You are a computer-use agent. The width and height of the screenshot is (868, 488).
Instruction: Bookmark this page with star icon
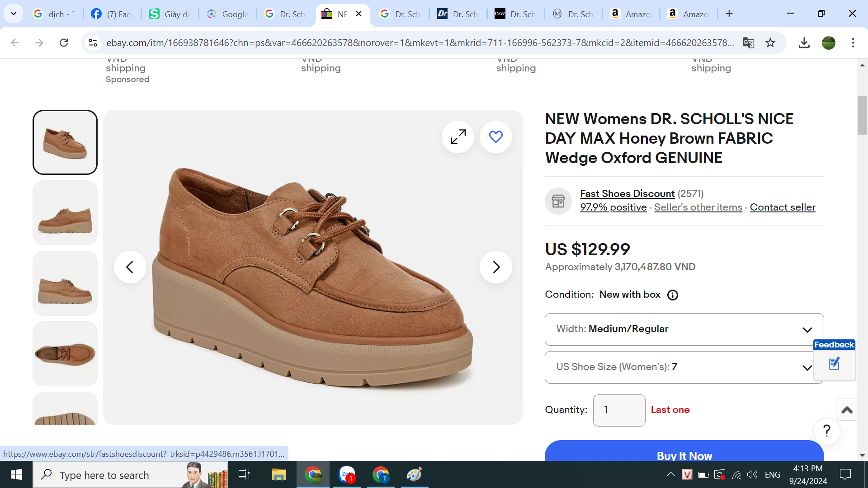tap(770, 43)
